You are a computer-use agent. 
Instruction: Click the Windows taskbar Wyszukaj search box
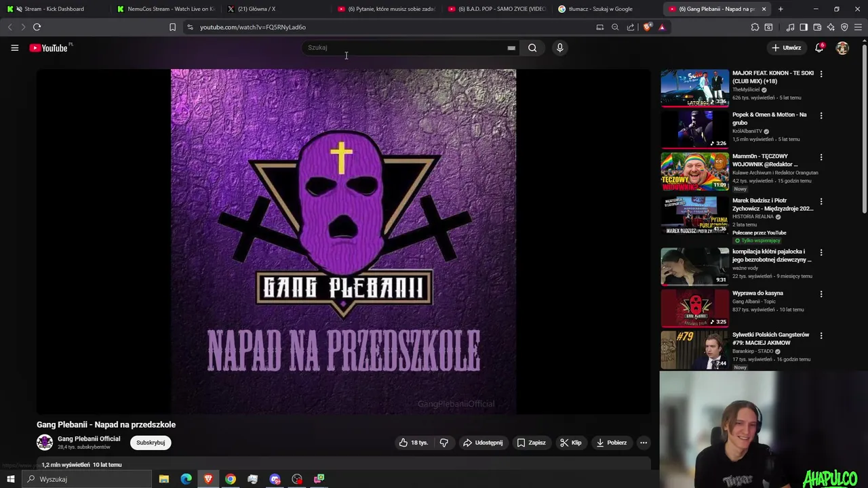[86, 479]
